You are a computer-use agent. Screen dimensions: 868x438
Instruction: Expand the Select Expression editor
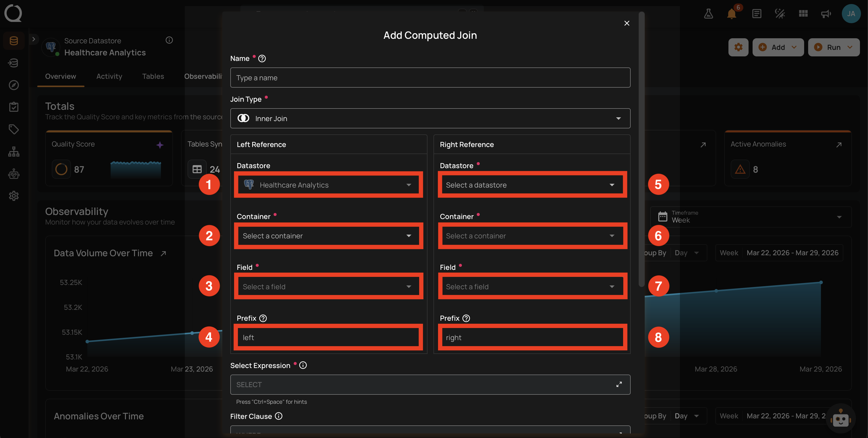click(x=619, y=384)
